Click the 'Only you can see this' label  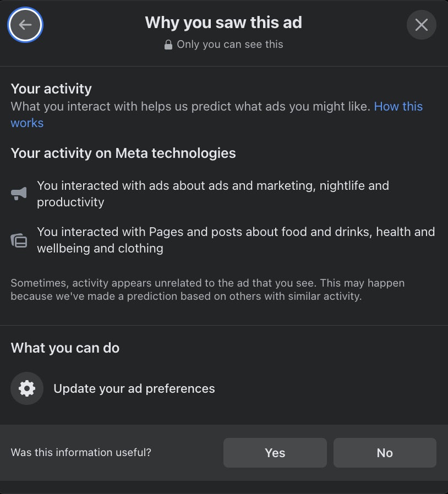coord(230,45)
